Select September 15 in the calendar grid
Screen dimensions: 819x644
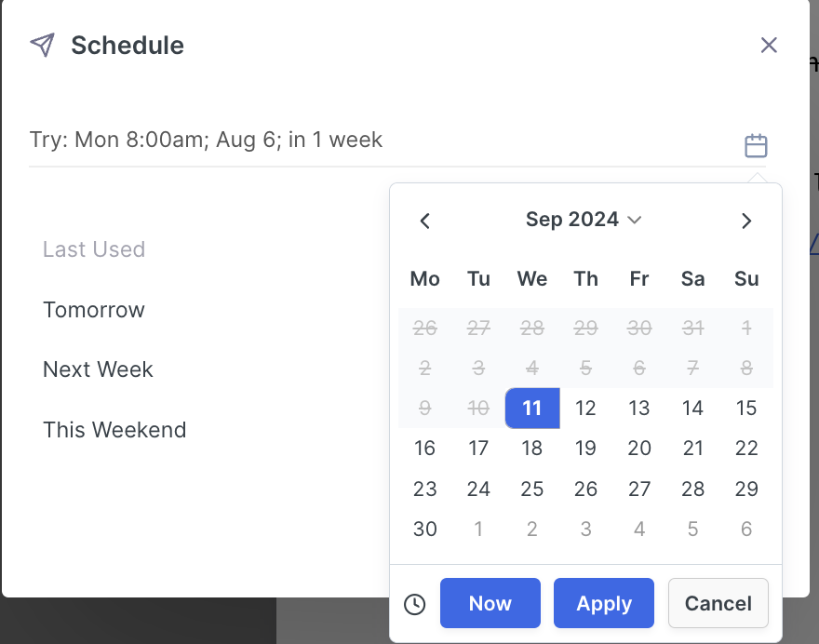[746, 409]
